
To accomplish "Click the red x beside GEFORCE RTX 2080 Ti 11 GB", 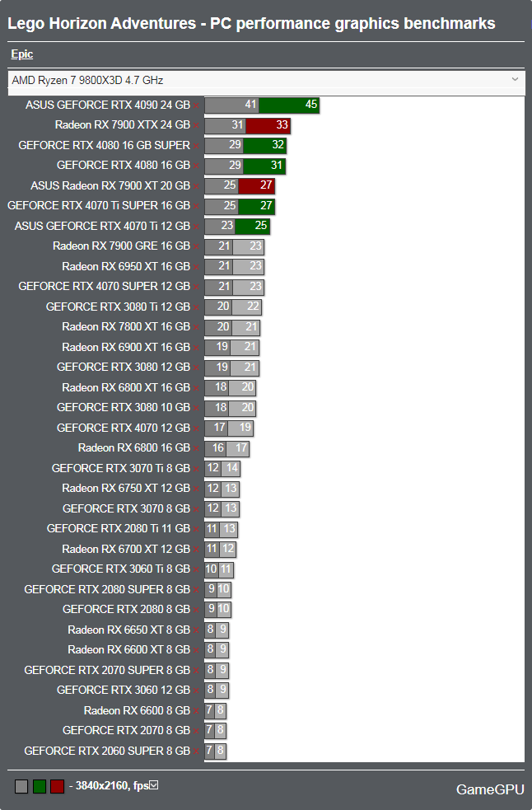I will [196, 530].
